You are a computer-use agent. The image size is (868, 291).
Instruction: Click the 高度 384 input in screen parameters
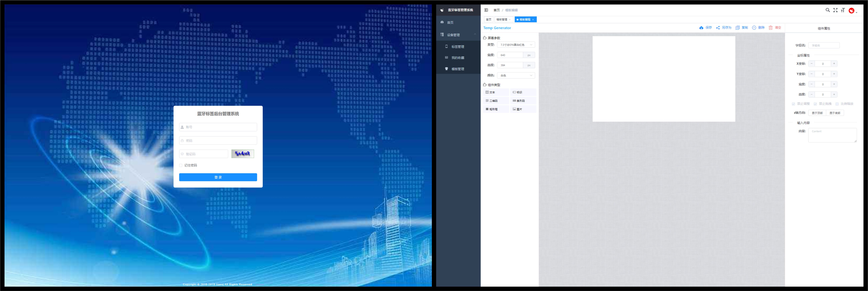point(510,65)
